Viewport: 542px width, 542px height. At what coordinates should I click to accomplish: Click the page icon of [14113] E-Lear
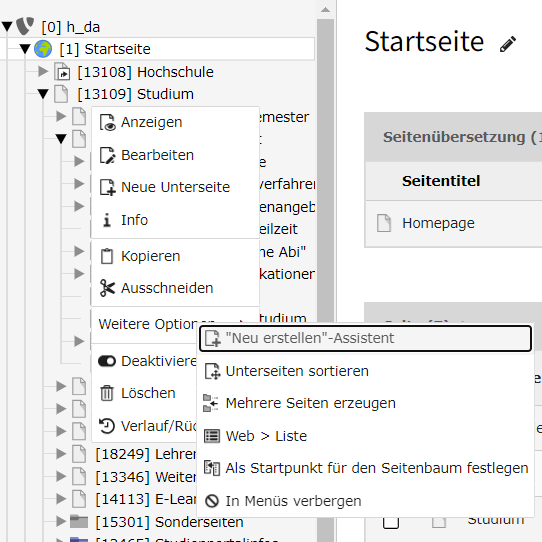[79, 499]
